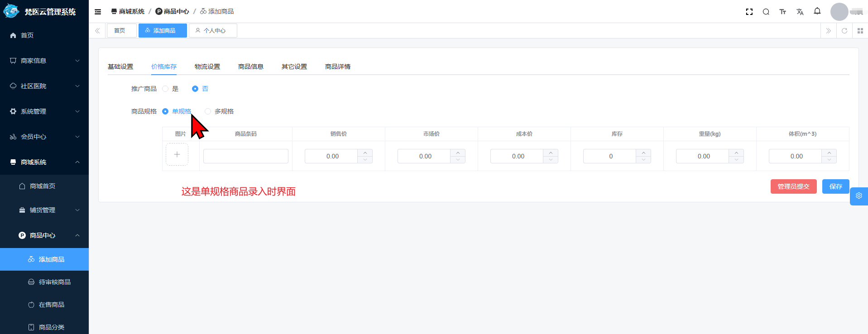Open 商城首页 in sidebar
The height and width of the screenshot is (334, 868).
44,186
